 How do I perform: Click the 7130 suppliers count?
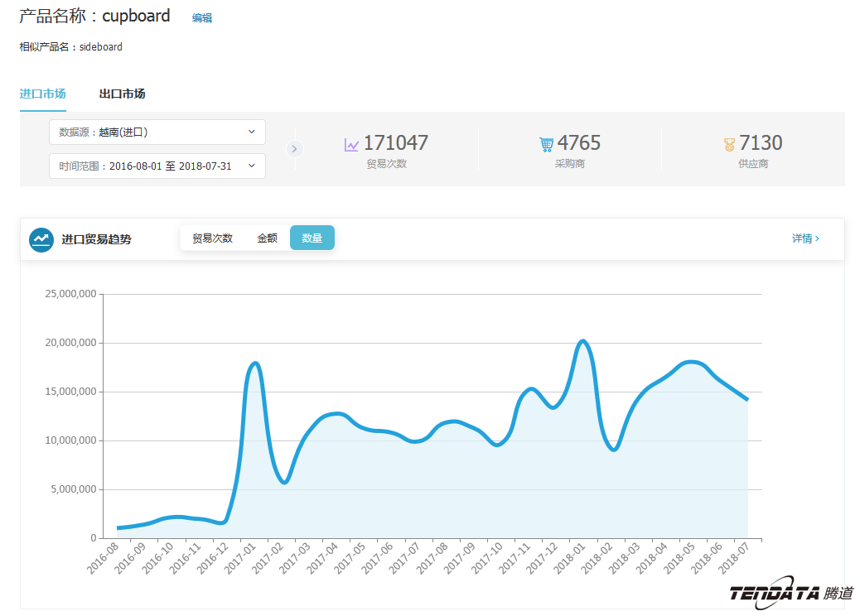click(761, 143)
